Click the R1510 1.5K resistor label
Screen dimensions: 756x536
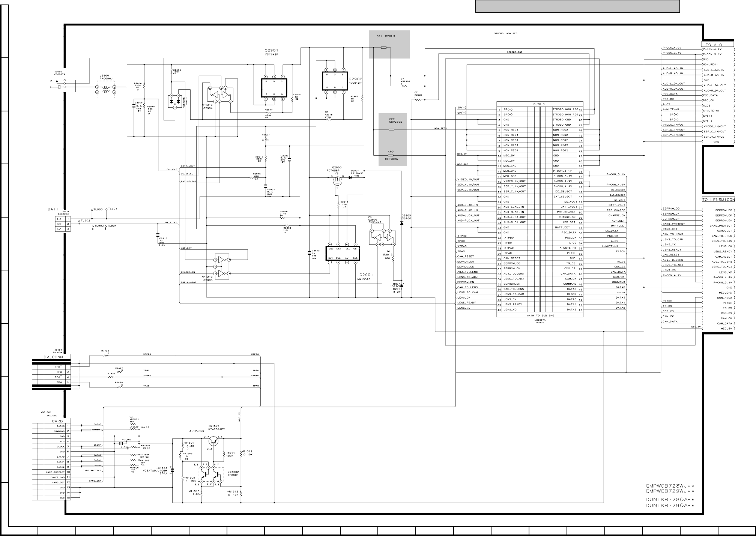pyautogui.click(x=194, y=492)
